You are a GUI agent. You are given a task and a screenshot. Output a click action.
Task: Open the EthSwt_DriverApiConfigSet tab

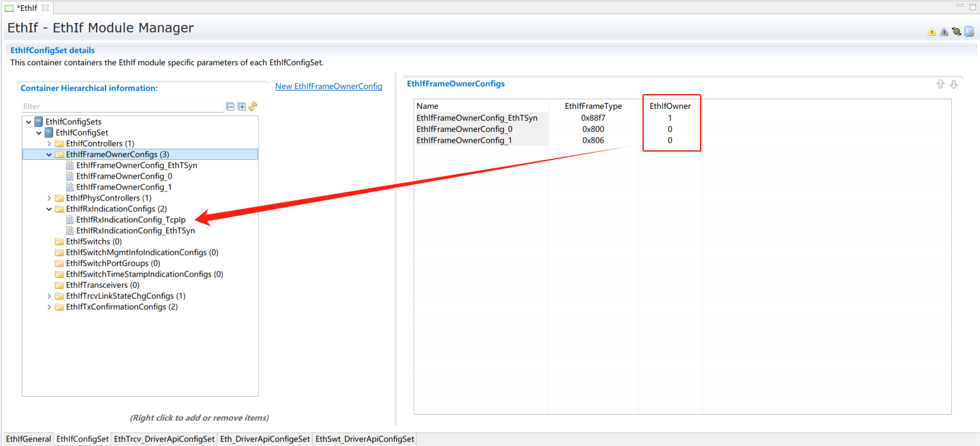[x=365, y=439]
